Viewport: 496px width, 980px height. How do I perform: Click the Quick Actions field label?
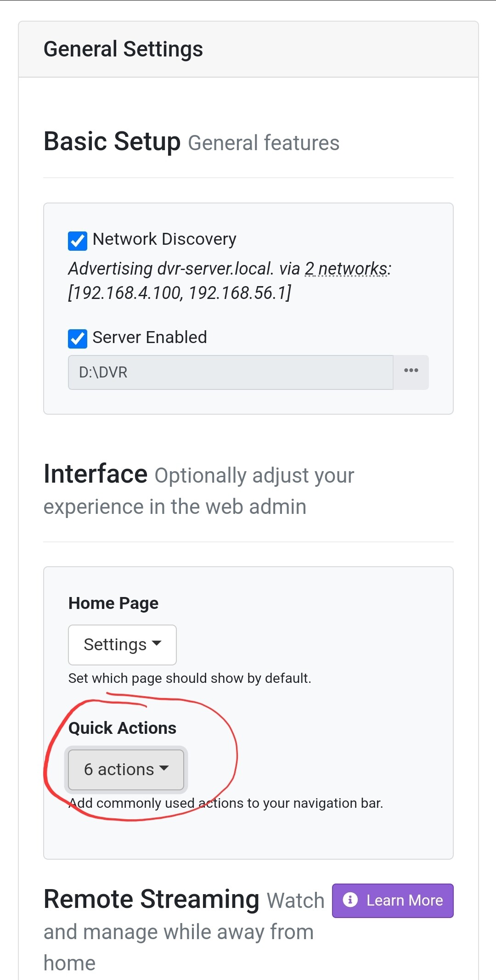[122, 728]
